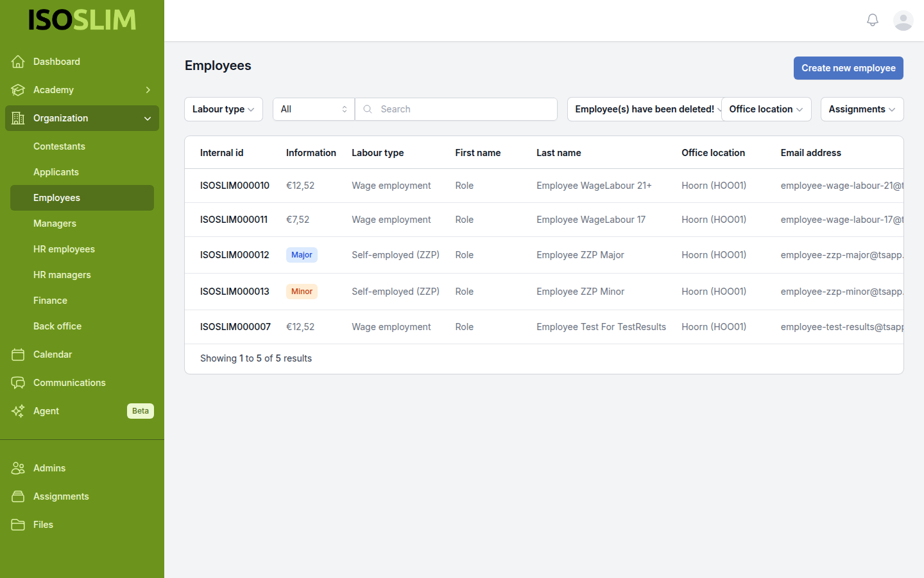
Task: Open the Office location filter dropdown
Action: pos(766,109)
